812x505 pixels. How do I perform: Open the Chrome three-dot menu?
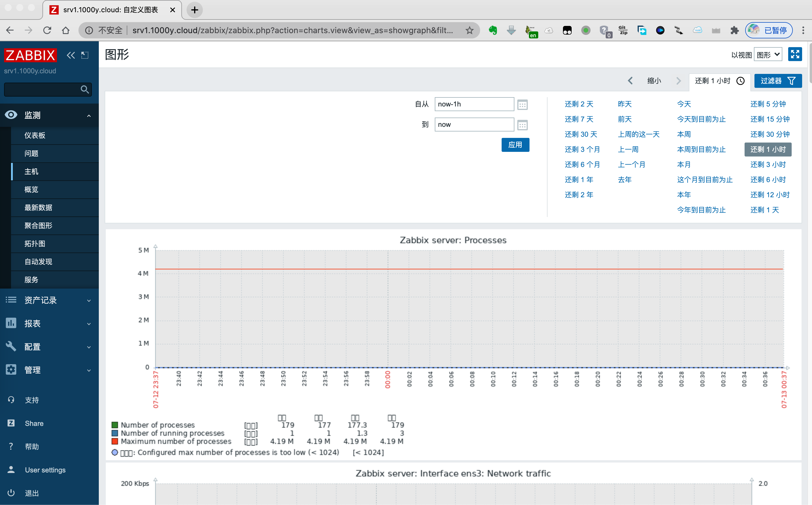803,30
